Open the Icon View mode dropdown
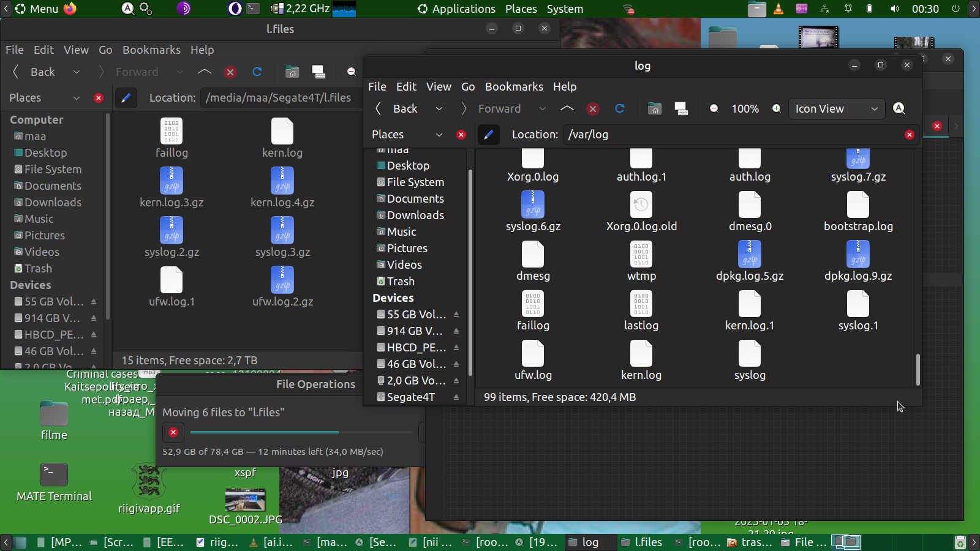Image resolution: width=980 pixels, height=551 pixels. click(836, 108)
